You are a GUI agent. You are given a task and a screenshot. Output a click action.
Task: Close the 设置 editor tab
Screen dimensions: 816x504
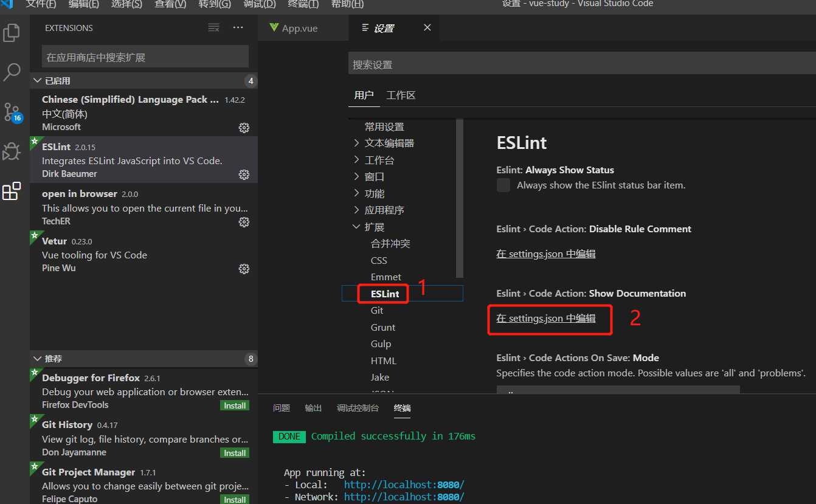[427, 28]
